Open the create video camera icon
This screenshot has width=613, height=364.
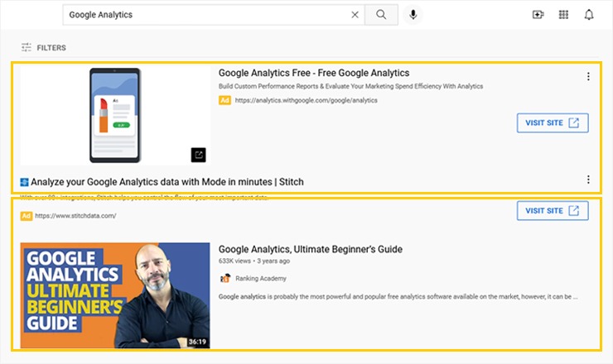[x=538, y=15]
